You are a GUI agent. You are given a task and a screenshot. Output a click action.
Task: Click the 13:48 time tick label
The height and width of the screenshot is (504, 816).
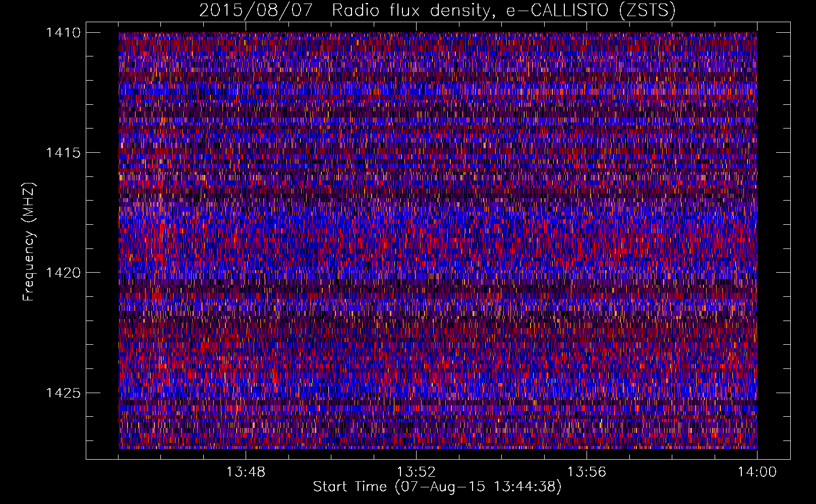[x=246, y=472]
